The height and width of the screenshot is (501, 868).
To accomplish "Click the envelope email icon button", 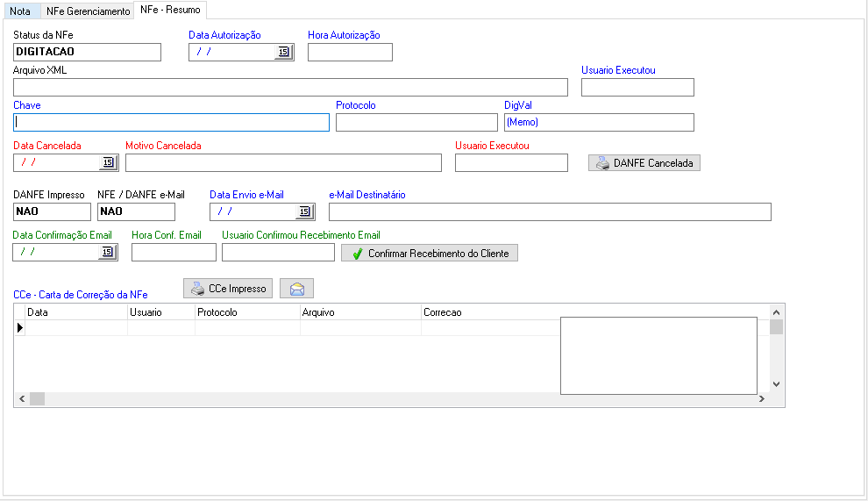I will click(296, 289).
